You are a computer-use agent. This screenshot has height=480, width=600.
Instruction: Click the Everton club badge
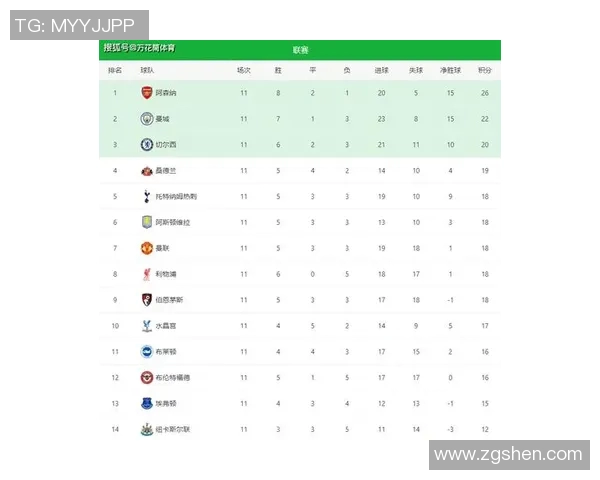pyautogui.click(x=146, y=403)
